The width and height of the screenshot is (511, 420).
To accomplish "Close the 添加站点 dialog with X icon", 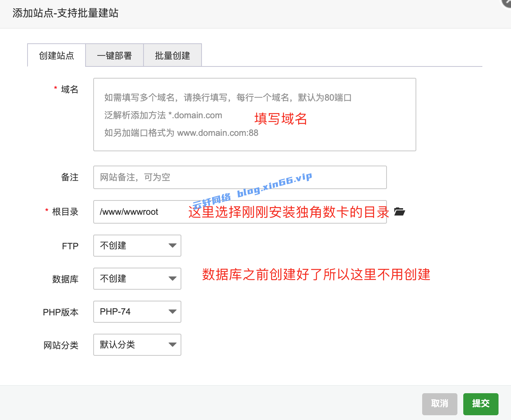I will point(507,3).
